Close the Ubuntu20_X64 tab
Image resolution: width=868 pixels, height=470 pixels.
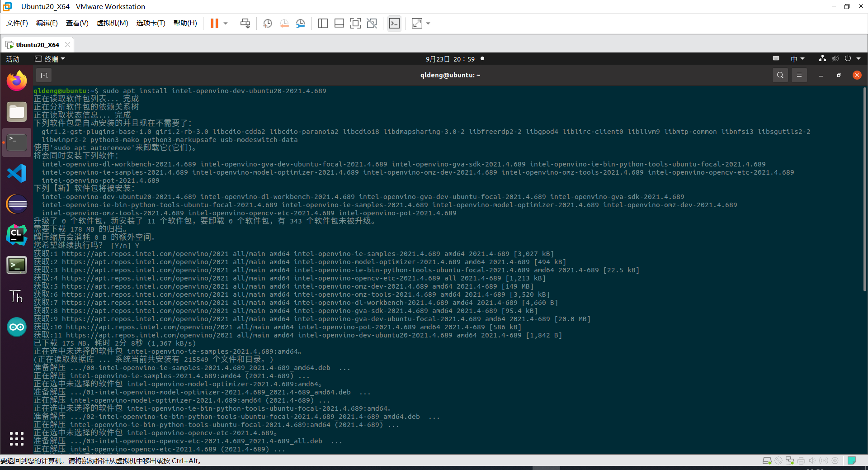click(67, 45)
